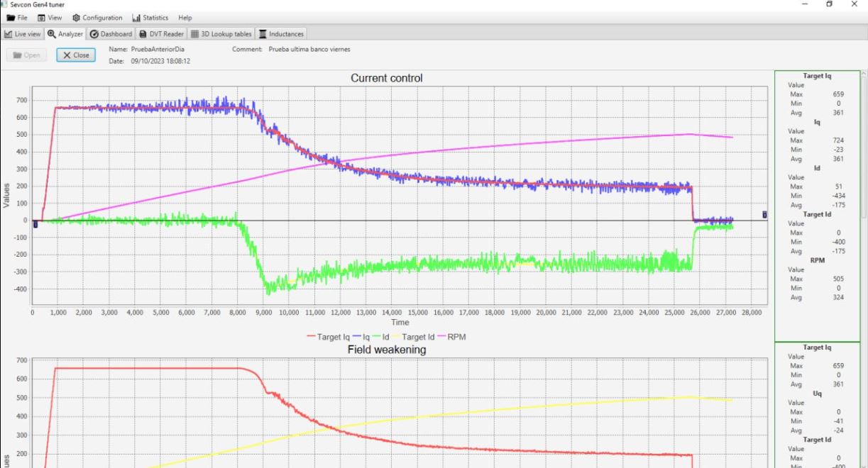Image resolution: width=868 pixels, height=468 pixels.
Task: Click the blue Iq legend entry
Action: (x=363, y=336)
